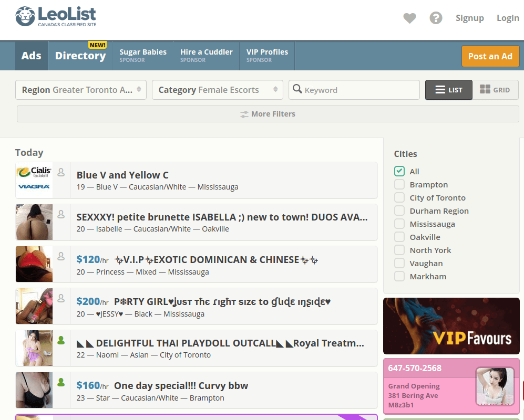524x420 pixels.
Task: Check the All cities checkbox
Action: (x=399, y=171)
